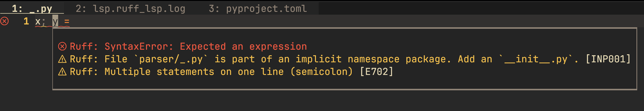Screen dimensions: 644x111
Task: Click the SyntaxError: Expected an expression message
Action: [x=206, y=46]
